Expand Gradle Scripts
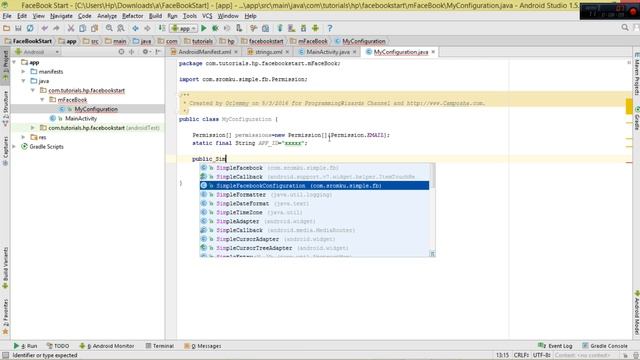Viewport: 640px width, 360px height. tap(15, 147)
